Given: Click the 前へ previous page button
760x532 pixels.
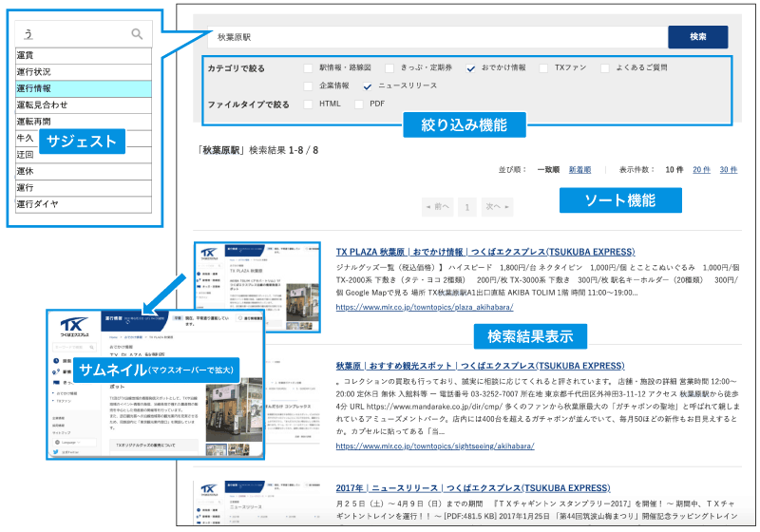Looking at the screenshot, I should pos(438,207).
